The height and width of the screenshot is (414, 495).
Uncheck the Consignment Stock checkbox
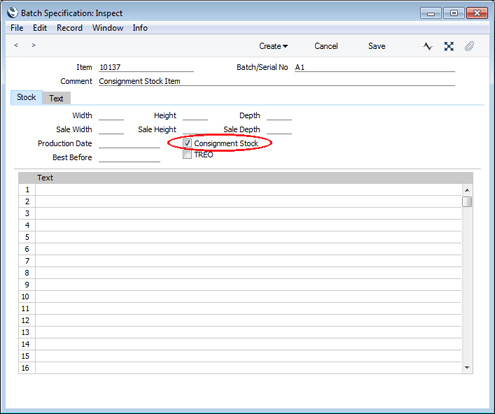(x=187, y=143)
